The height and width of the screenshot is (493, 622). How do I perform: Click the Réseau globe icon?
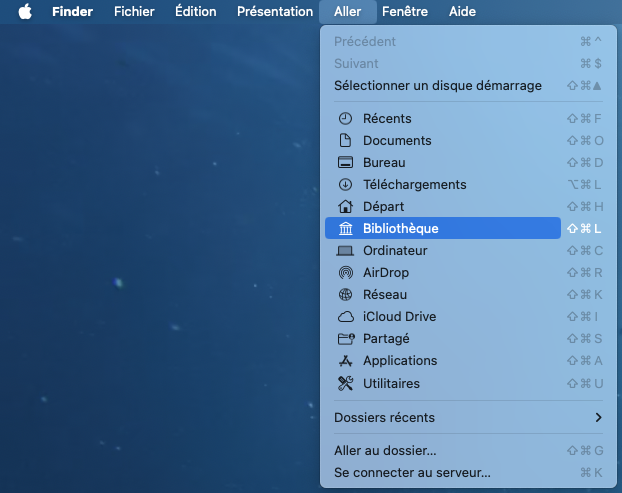click(345, 294)
